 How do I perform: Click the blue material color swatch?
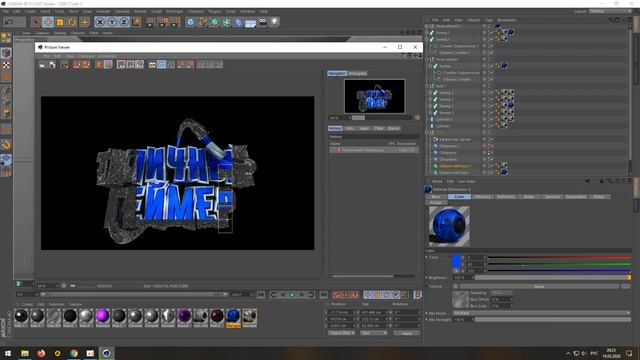click(x=456, y=261)
